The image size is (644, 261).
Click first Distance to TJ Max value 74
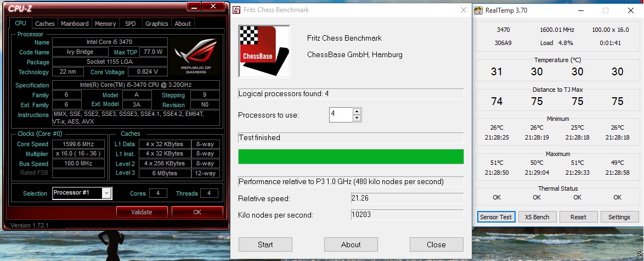(496, 101)
